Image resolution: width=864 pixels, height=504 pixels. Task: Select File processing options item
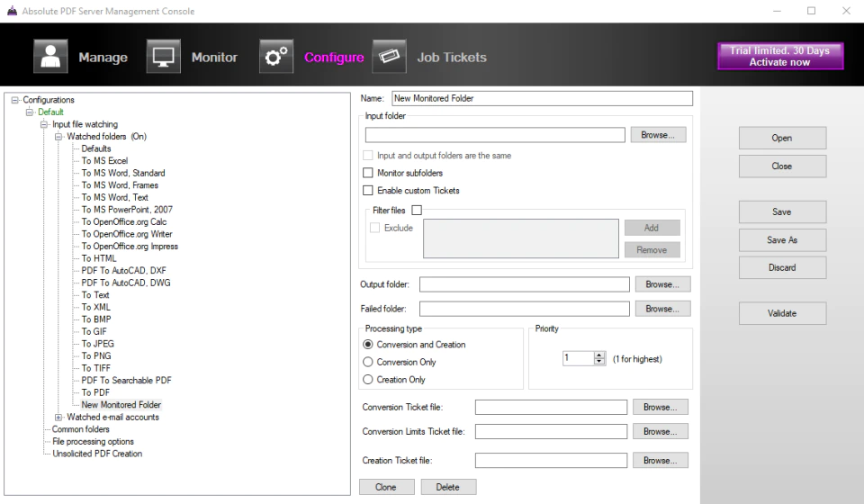93,442
